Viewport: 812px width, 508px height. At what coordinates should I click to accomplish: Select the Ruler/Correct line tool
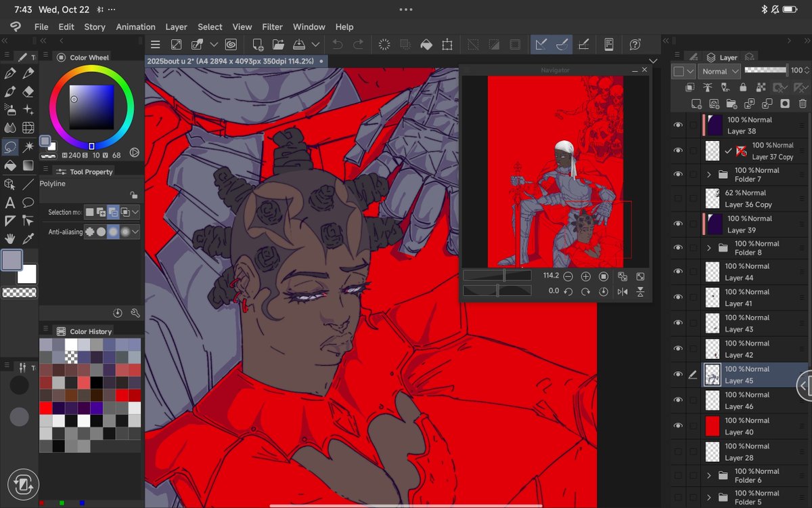28,220
